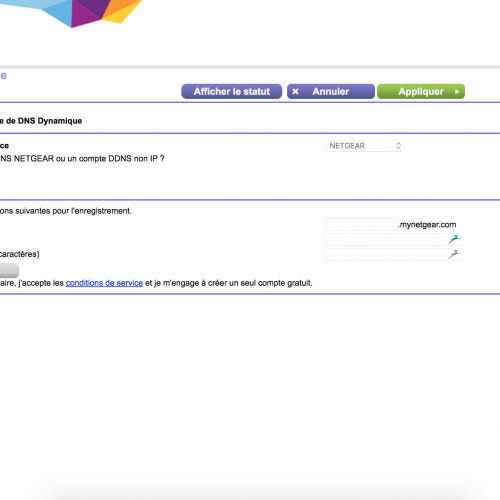Image resolution: width=500 pixels, height=500 pixels.
Task: Click the up-down arrows of NETGEAR selector
Action: pyautogui.click(x=398, y=146)
